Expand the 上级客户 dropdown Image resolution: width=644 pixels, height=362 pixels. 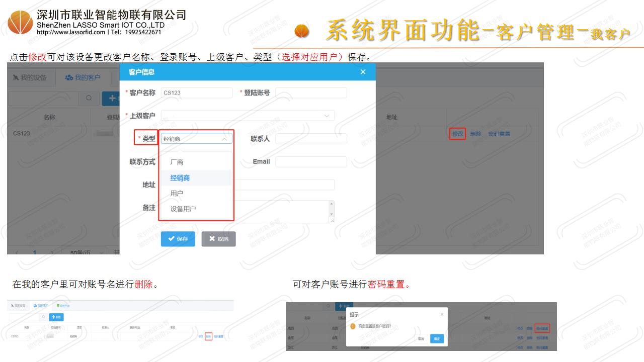tap(327, 116)
